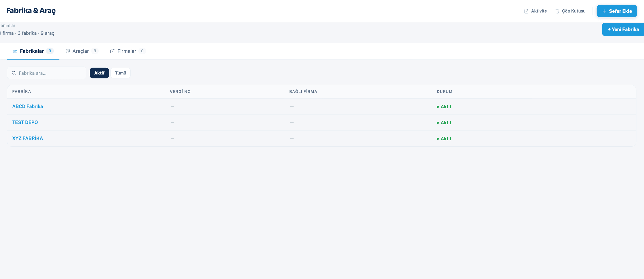Open the TEST DEPO link
Image resolution: width=644 pixels, height=279 pixels.
coord(25,122)
